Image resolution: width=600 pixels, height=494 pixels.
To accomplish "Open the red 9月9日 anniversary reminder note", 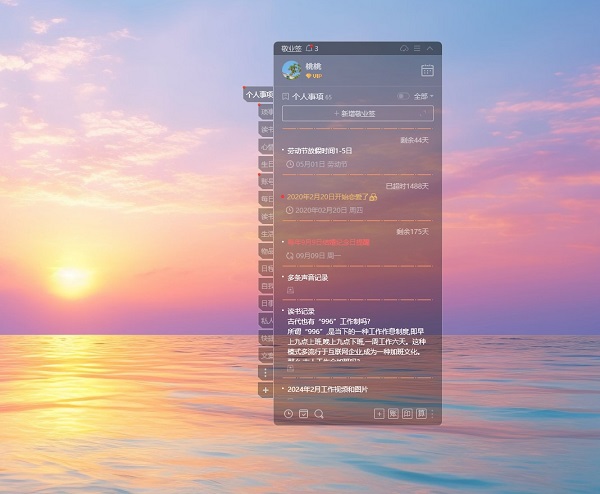I will point(328,242).
